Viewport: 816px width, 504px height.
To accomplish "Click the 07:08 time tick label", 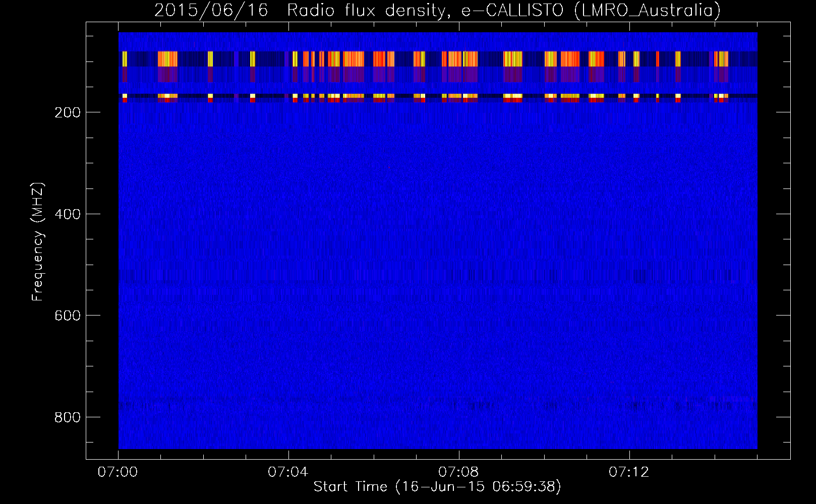I will (458, 472).
